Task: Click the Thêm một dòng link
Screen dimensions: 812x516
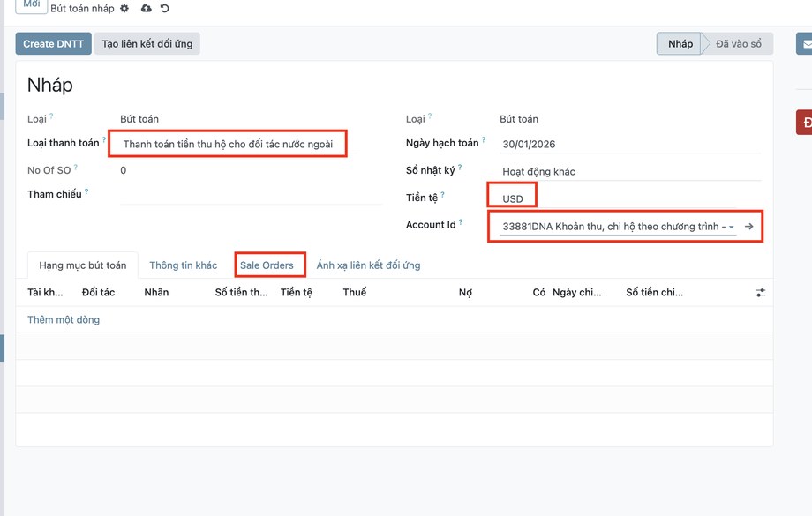Action: pos(64,320)
